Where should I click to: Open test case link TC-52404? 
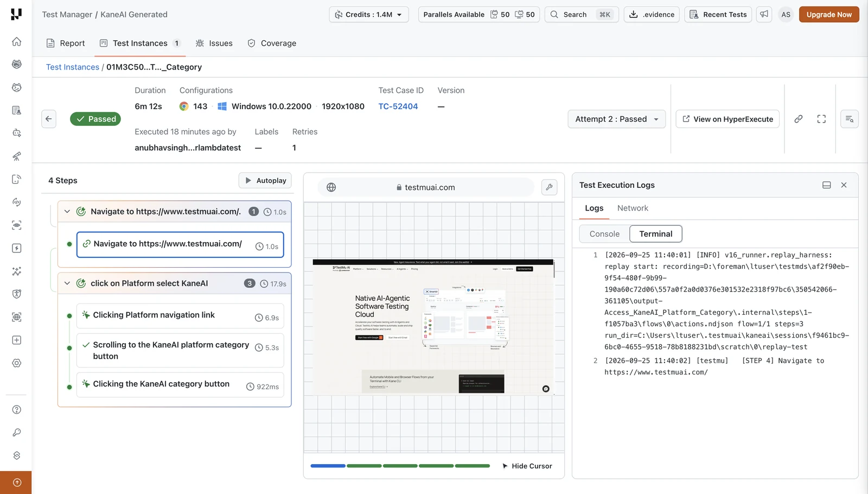tap(398, 106)
